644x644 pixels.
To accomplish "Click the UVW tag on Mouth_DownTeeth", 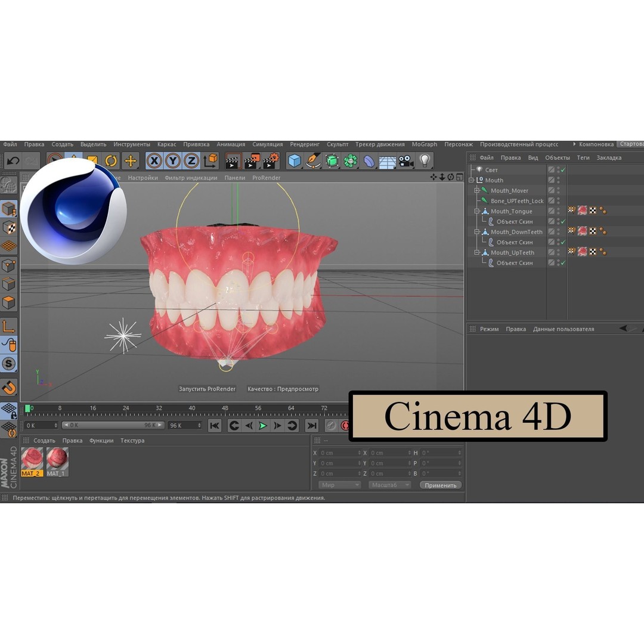I will [x=593, y=231].
